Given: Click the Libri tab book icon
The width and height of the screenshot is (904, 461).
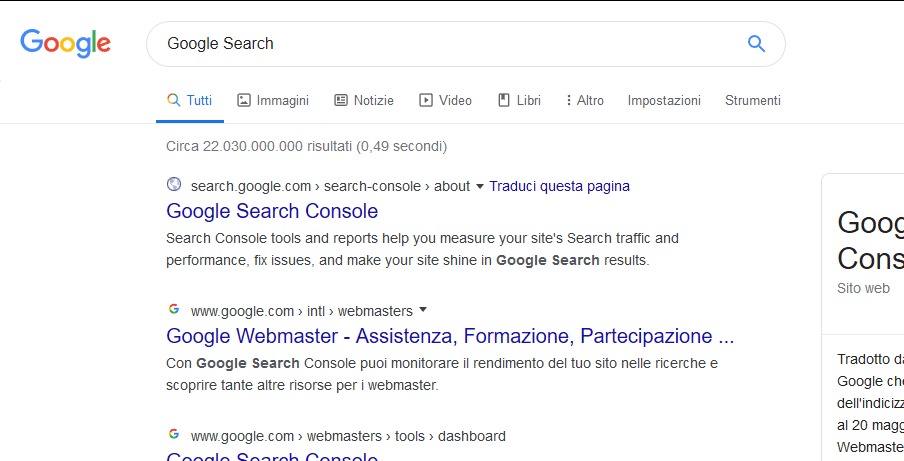Looking at the screenshot, I should (x=504, y=100).
